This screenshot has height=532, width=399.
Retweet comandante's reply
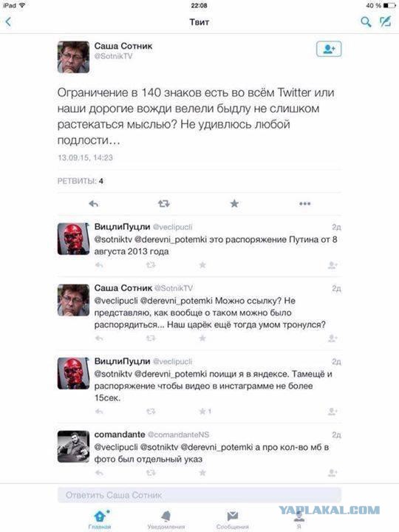pyautogui.click(x=151, y=473)
